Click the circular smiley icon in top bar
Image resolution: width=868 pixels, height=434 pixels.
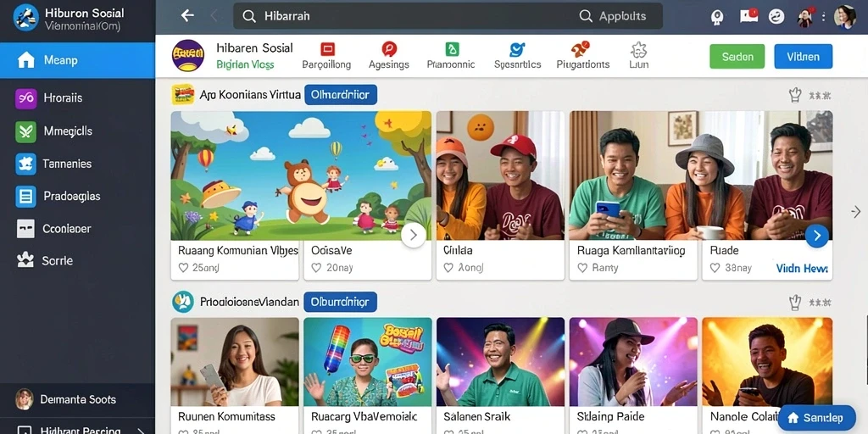click(776, 17)
